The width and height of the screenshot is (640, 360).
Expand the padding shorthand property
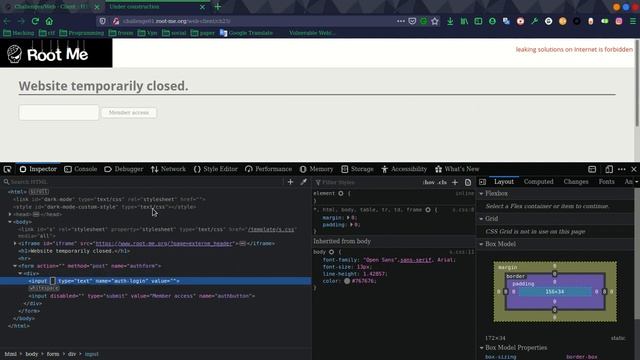coord(351,225)
